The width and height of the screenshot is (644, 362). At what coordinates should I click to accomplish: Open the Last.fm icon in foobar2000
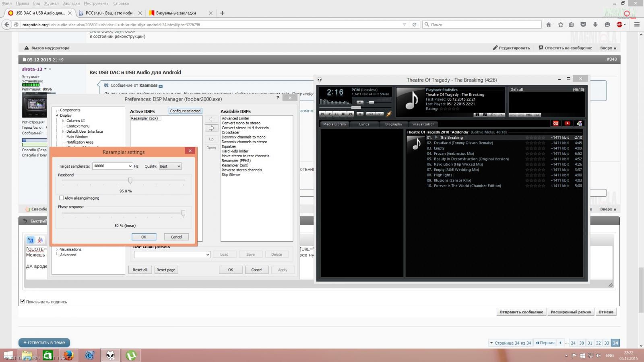pyautogui.click(x=556, y=123)
